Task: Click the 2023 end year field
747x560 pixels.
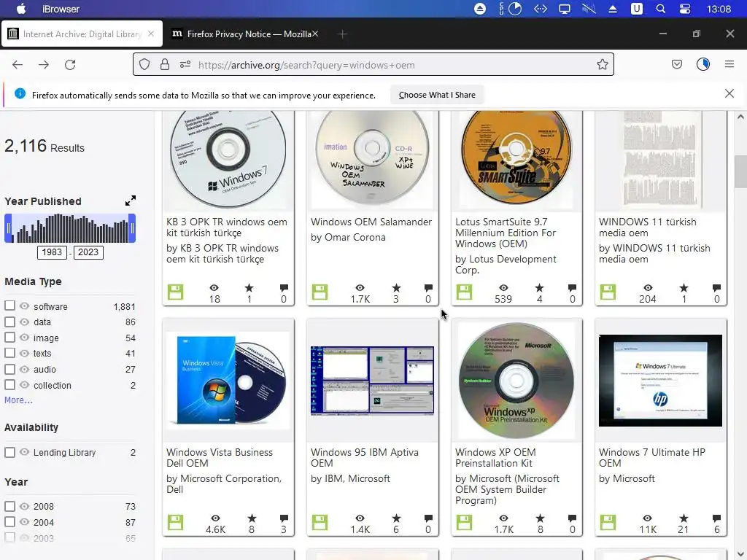Action: [88, 252]
